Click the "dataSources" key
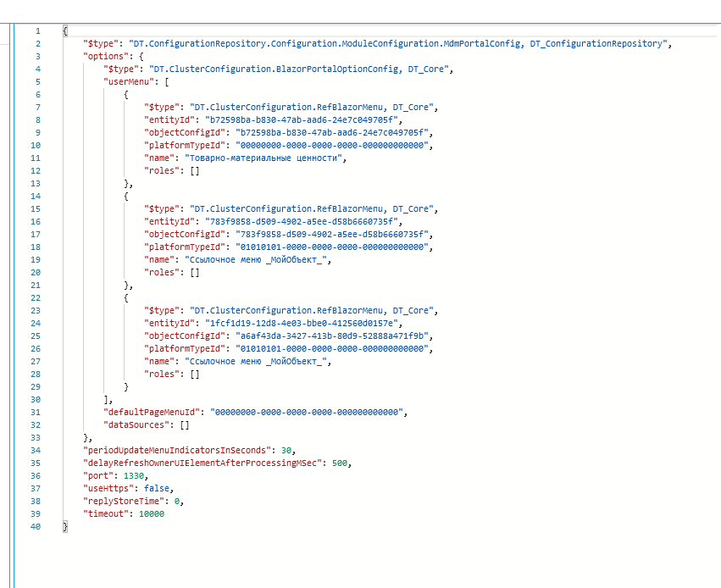The width and height of the screenshot is (721, 588). coord(137,424)
